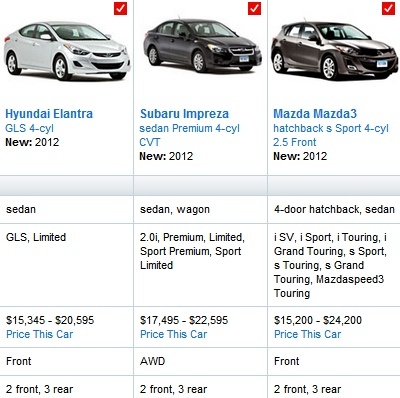Click the $15,200 - $24,200 price range
This screenshot has width=400, height=398.
click(318, 320)
